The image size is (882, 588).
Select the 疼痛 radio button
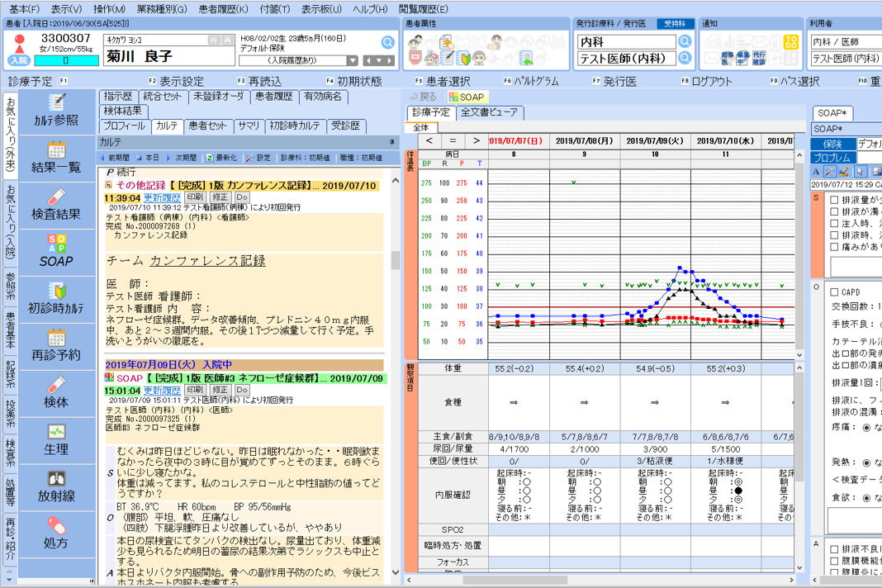(x=866, y=428)
